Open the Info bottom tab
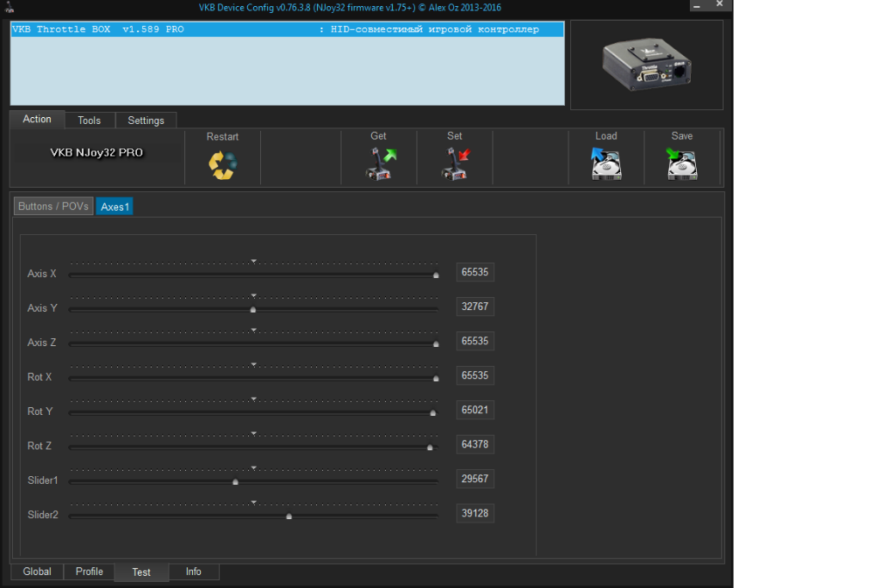This screenshot has height=588, width=882. (x=194, y=572)
